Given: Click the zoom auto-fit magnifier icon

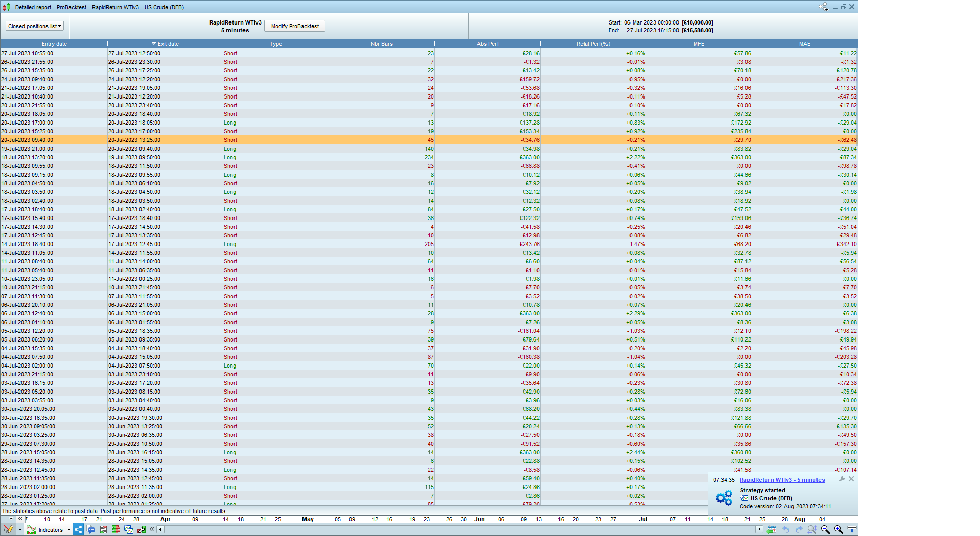Looking at the screenshot, I should point(812,529).
